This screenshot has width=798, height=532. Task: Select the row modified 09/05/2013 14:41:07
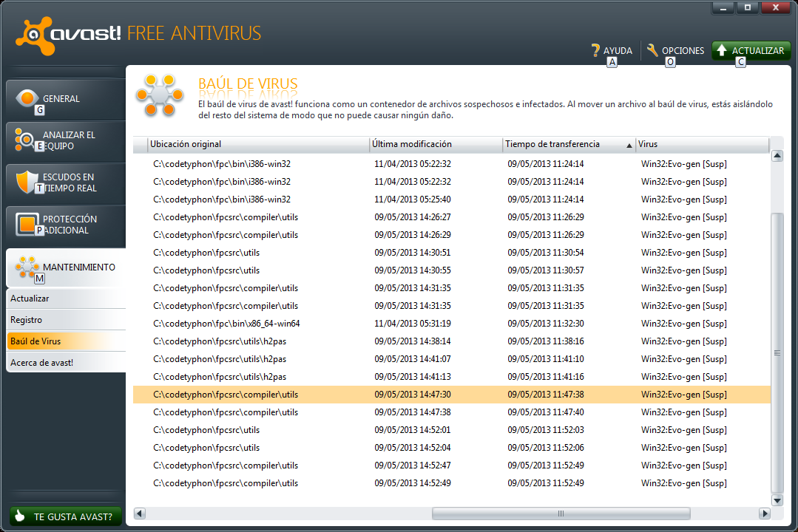(451, 359)
